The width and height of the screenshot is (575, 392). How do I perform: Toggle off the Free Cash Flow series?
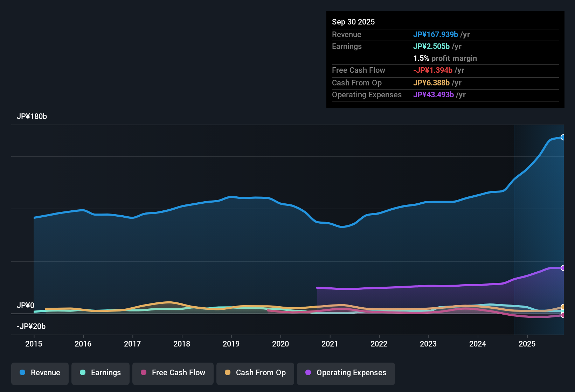pos(173,373)
